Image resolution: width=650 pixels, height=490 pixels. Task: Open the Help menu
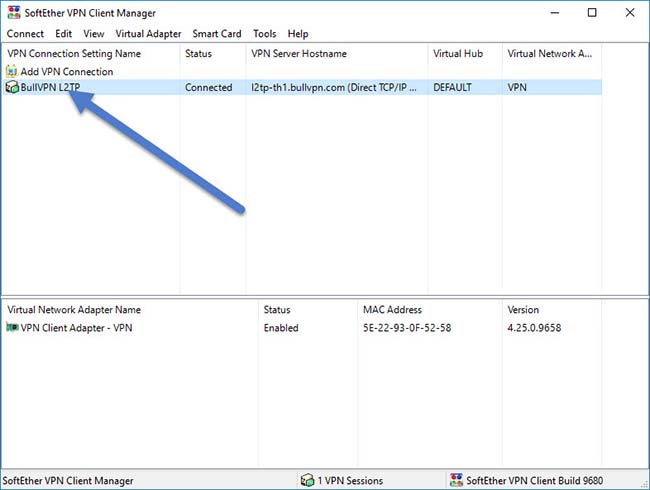pyautogui.click(x=298, y=34)
